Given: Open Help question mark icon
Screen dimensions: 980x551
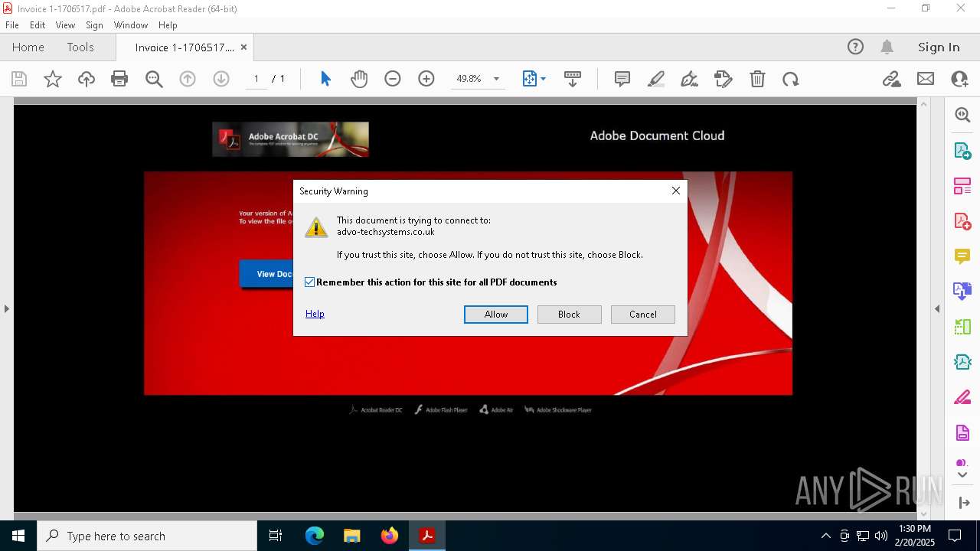Looking at the screenshot, I should [855, 47].
